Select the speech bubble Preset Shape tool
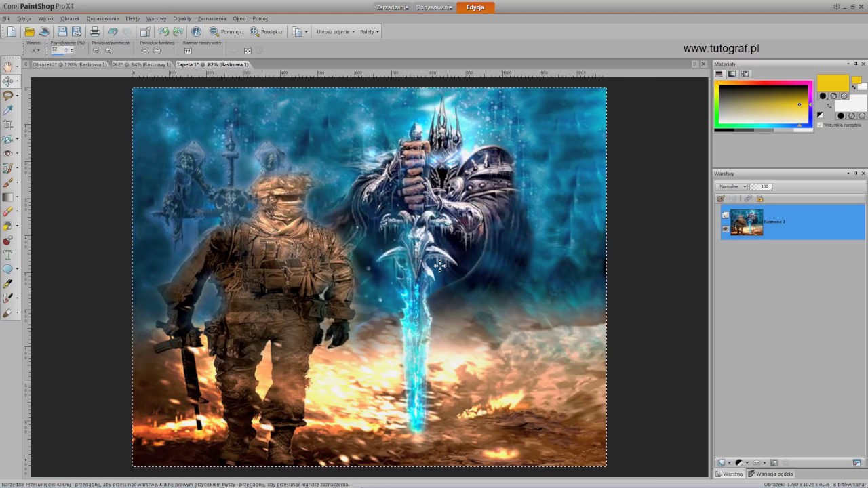Screen dimensions: 868x488 (8, 269)
